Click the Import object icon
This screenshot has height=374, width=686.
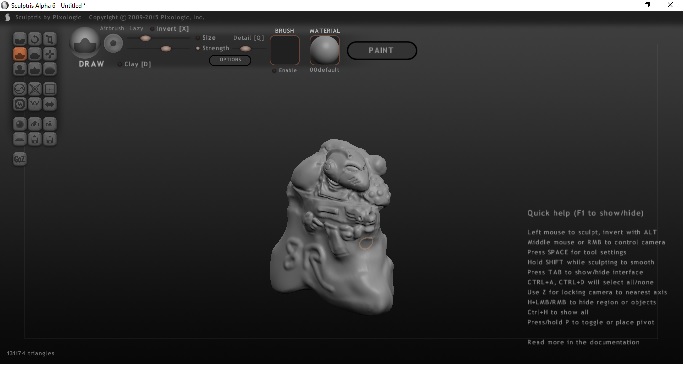point(35,124)
